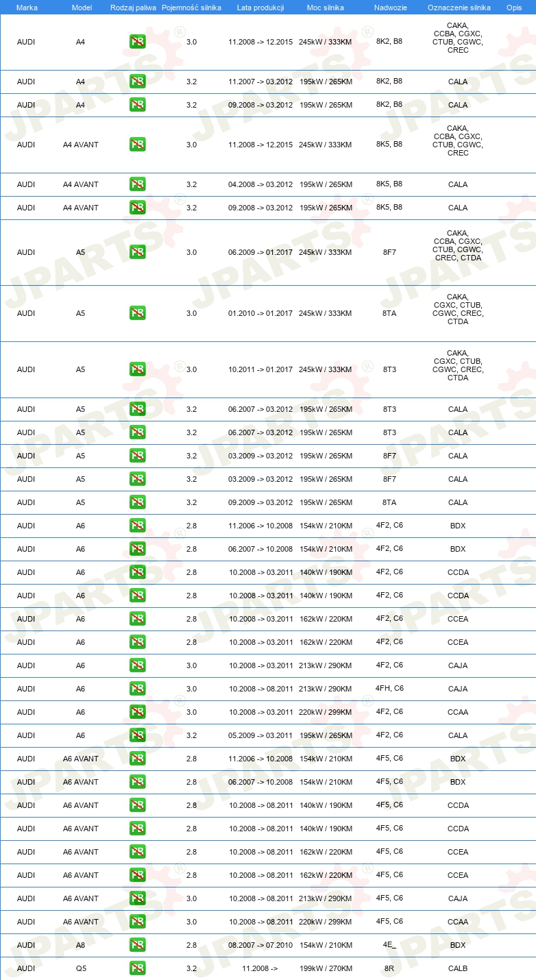Viewport: 536px width, 980px height.
Task: Click the 'Model' column header
Action: 82,8
